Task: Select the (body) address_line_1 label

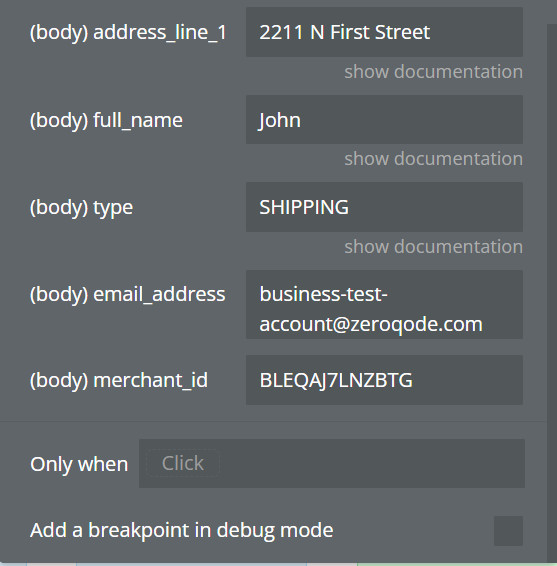Action: [128, 32]
